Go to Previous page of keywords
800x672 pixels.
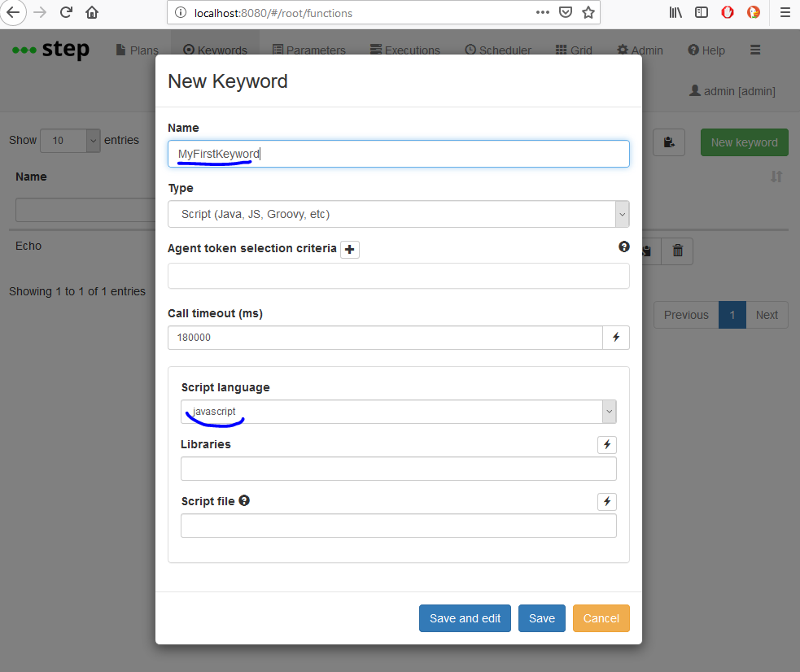tap(686, 315)
